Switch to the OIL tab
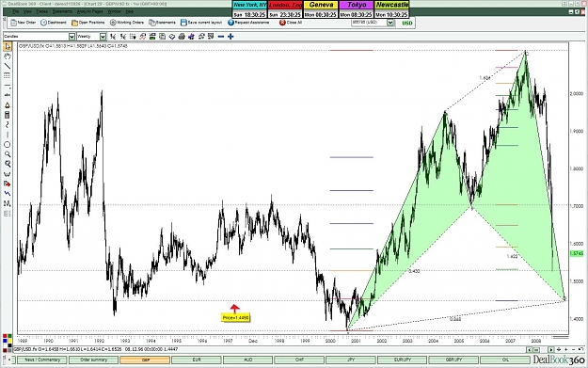This screenshot has width=588, height=368. pos(505,360)
